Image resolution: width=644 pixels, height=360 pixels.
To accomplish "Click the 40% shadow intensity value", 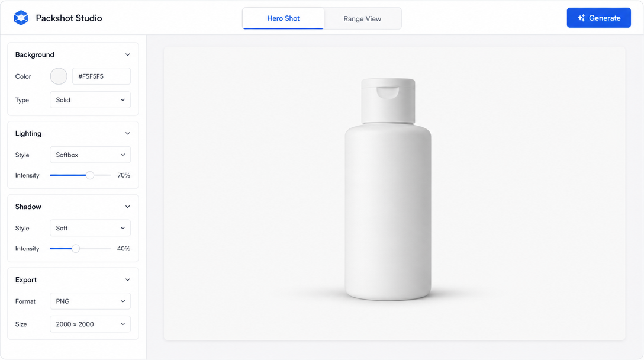I will point(124,249).
